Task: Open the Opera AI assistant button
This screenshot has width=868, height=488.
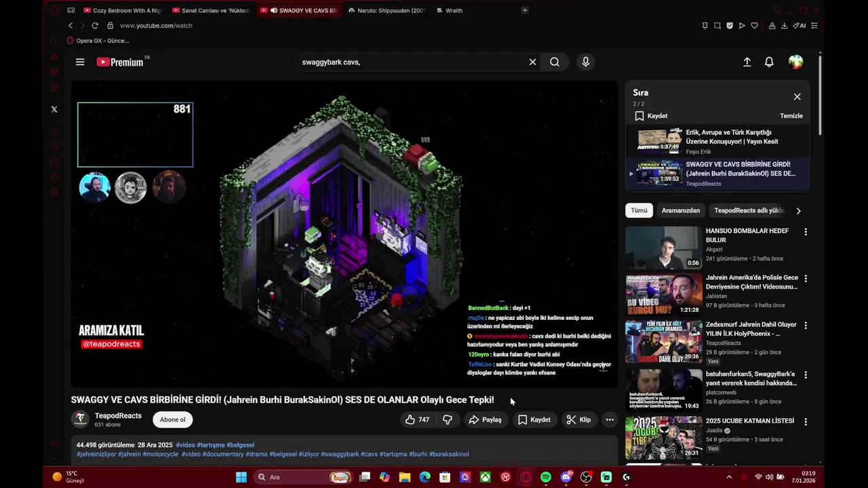Action: click(800, 26)
